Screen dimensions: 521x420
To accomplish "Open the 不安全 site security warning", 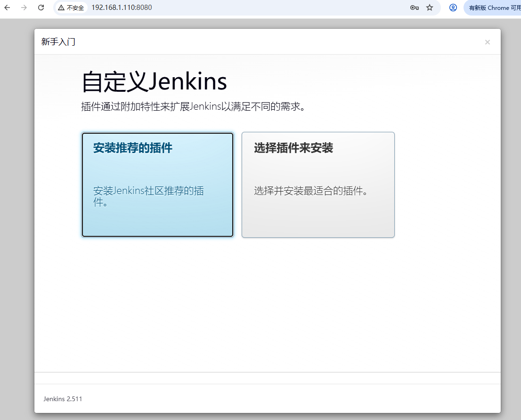I will coord(71,8).
